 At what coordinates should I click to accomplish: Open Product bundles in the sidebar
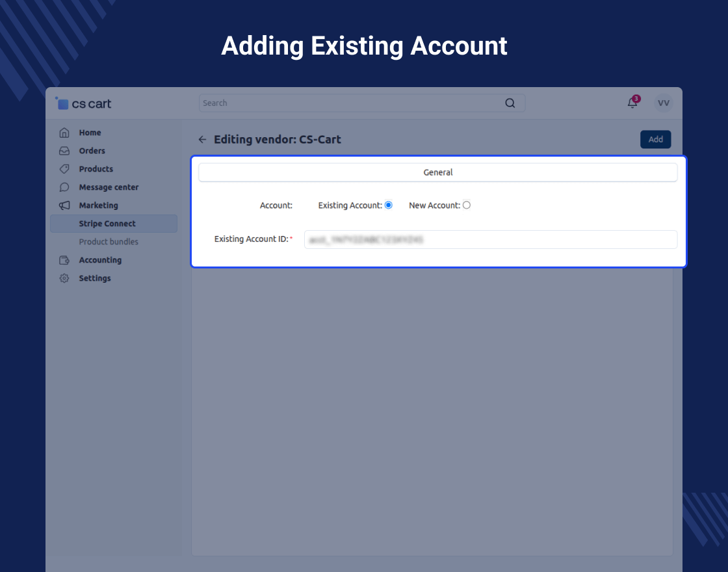tap(109, 242)
